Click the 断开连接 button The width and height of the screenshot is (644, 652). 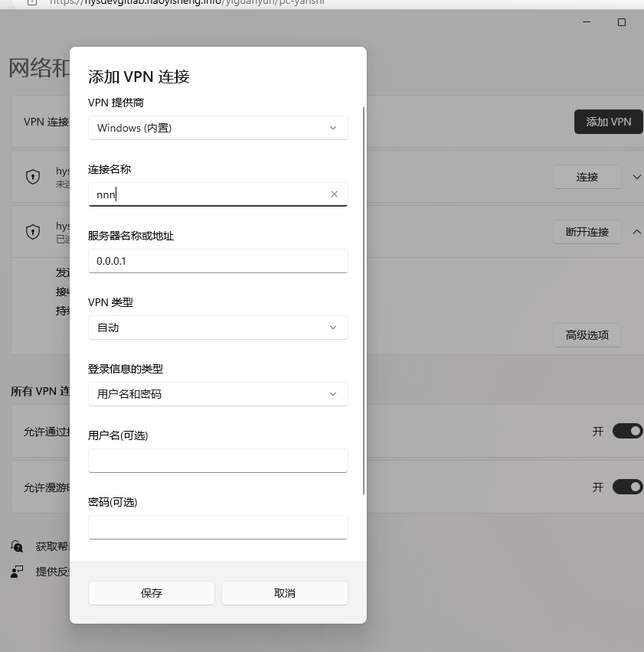coord(587,232)
